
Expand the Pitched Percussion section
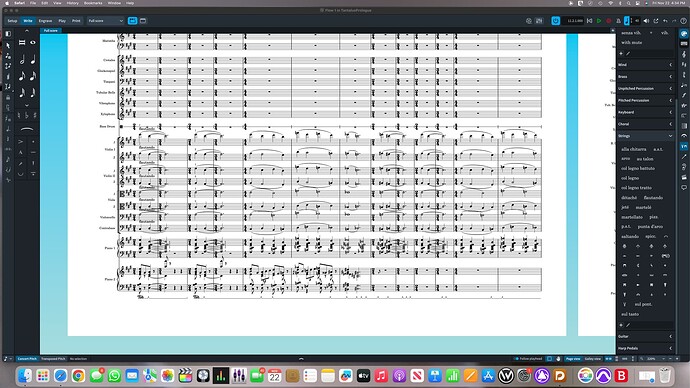(646, 101)
